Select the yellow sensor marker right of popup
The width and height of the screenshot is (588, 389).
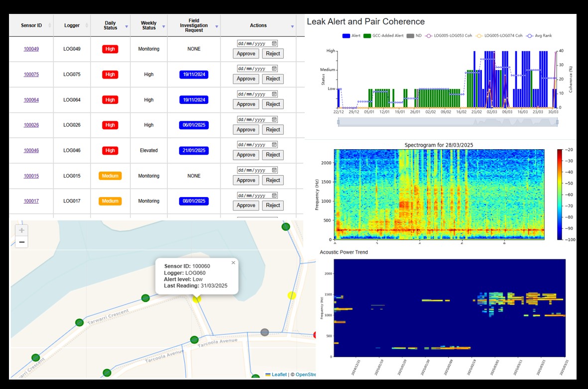pyautogui.click(x=292, y=295)
